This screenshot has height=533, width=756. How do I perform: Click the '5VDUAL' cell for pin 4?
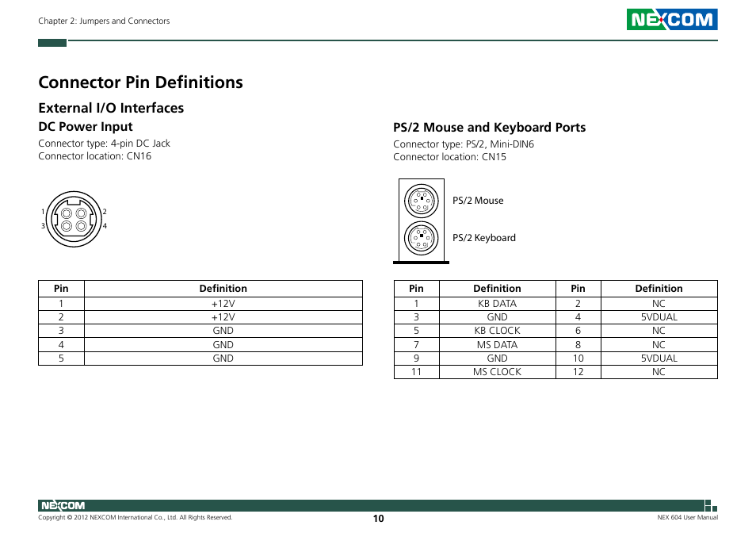(x=659, y=317)
